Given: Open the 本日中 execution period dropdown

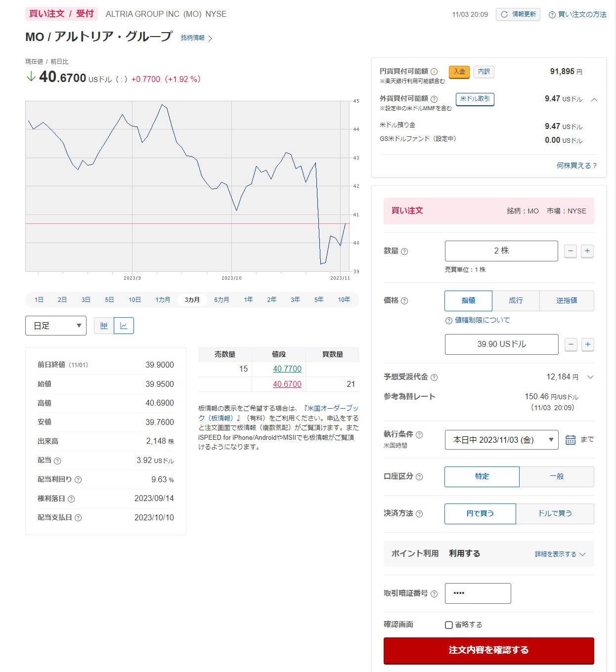Looking at the screenshot, I should 501,440.
